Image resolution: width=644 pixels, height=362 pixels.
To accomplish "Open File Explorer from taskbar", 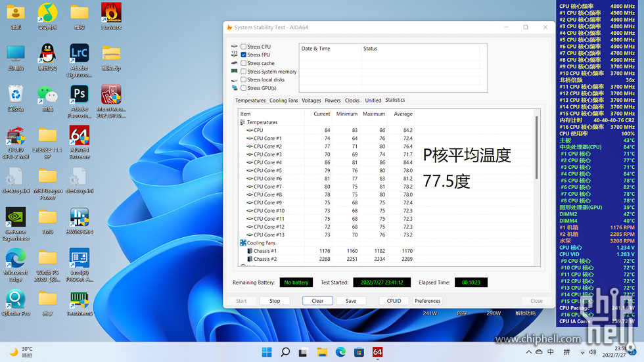I will [322, 352].
